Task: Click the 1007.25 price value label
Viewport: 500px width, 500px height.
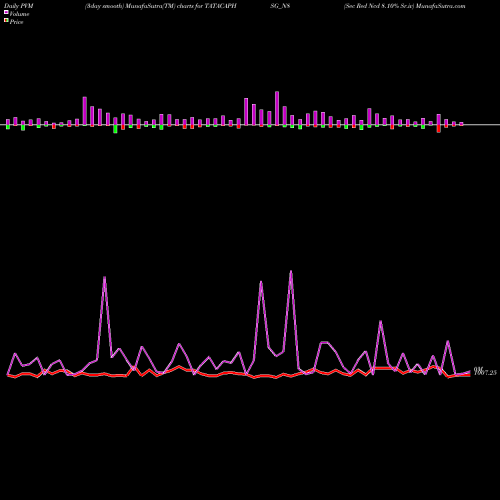Action: pyautogui.click(x=485, y=373)
